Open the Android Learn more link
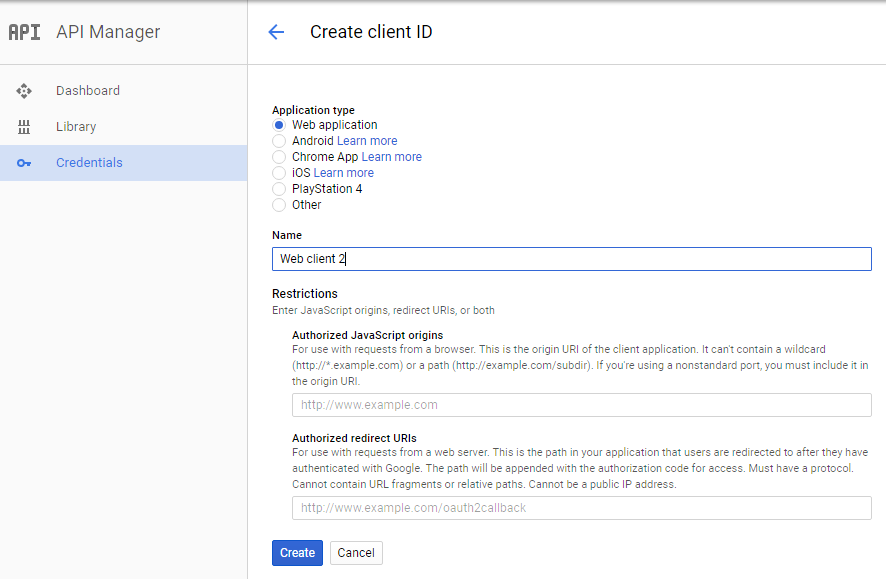 [367, 141]
